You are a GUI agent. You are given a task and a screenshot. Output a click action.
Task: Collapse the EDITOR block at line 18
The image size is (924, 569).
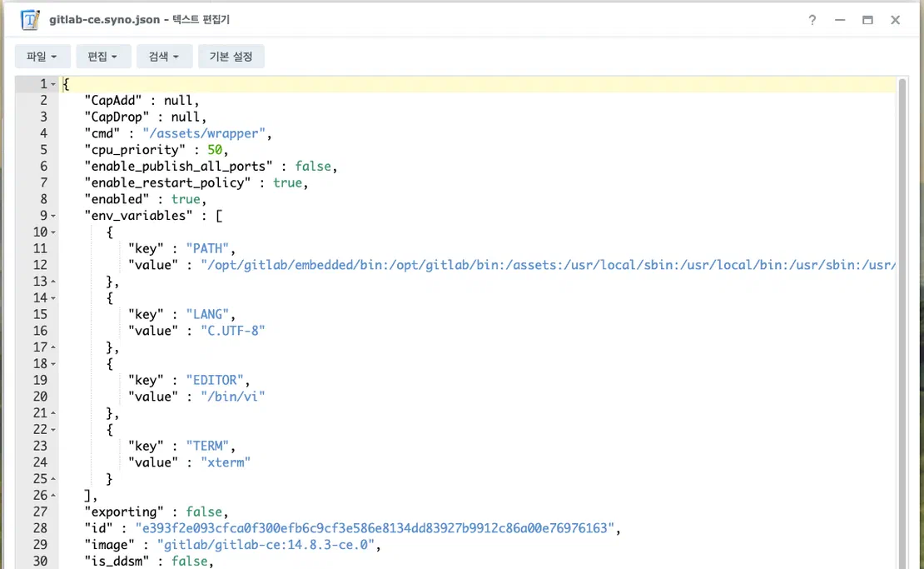tap(53, 364)
